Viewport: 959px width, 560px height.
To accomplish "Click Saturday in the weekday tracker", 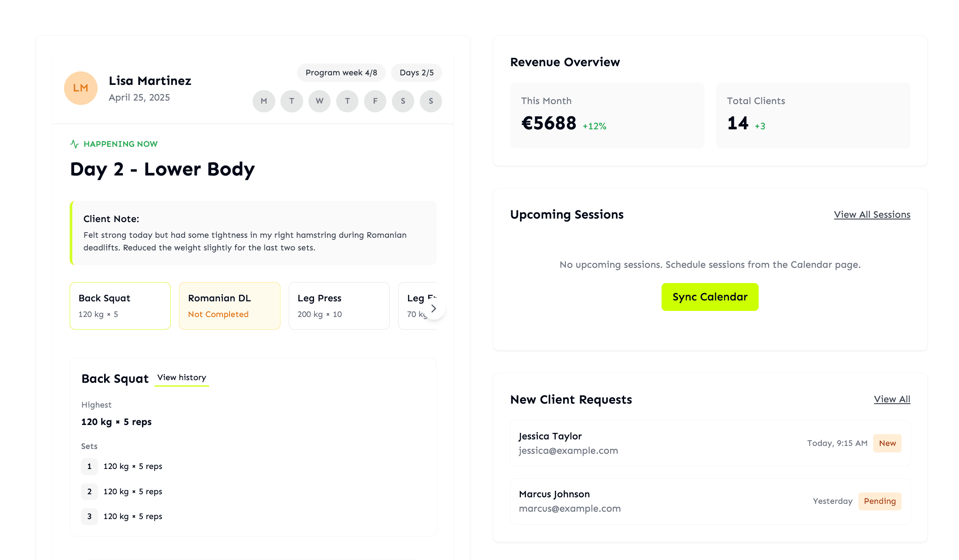I will pos(403,101).
